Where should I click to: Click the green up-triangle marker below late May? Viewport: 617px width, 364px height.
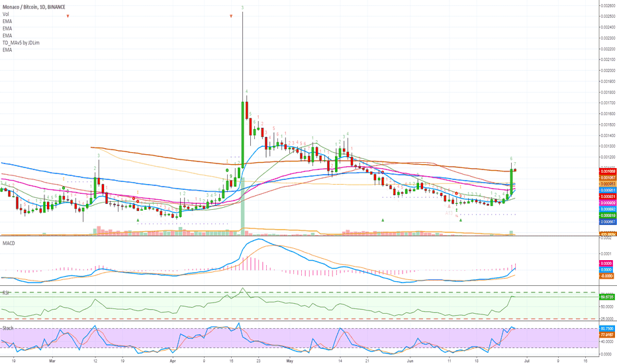(x=383, y=220)
